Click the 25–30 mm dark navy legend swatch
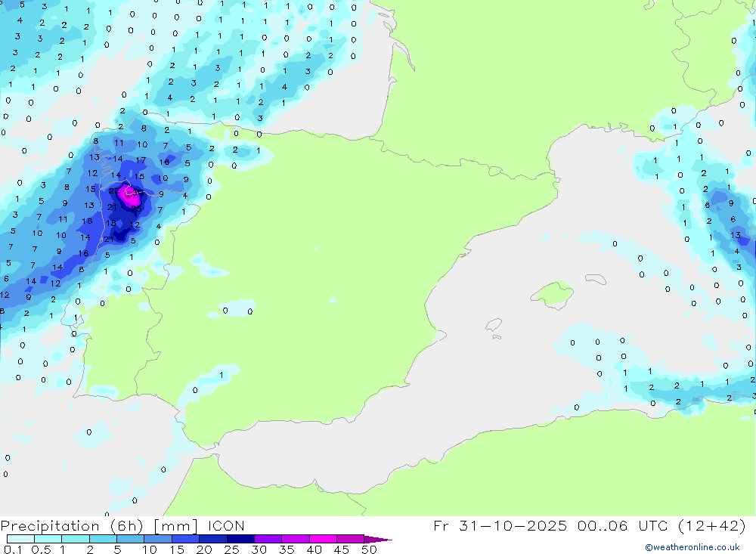 point(240,539)
